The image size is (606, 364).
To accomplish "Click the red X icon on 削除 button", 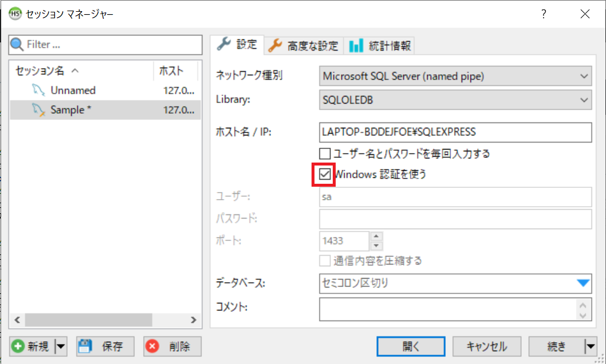I will pos(153,346).
